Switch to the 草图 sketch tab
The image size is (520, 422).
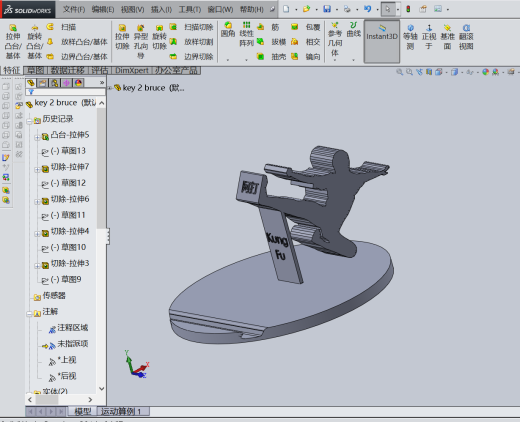36,70
